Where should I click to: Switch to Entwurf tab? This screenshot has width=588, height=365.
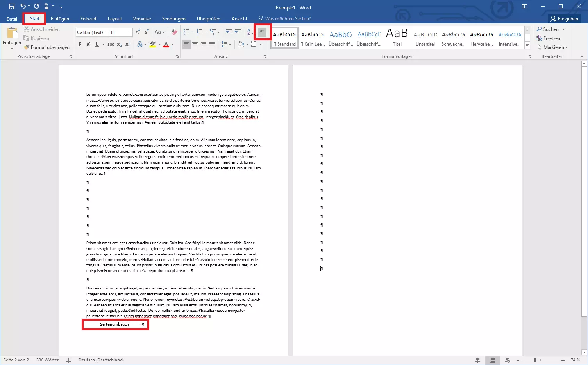[88, 19]
